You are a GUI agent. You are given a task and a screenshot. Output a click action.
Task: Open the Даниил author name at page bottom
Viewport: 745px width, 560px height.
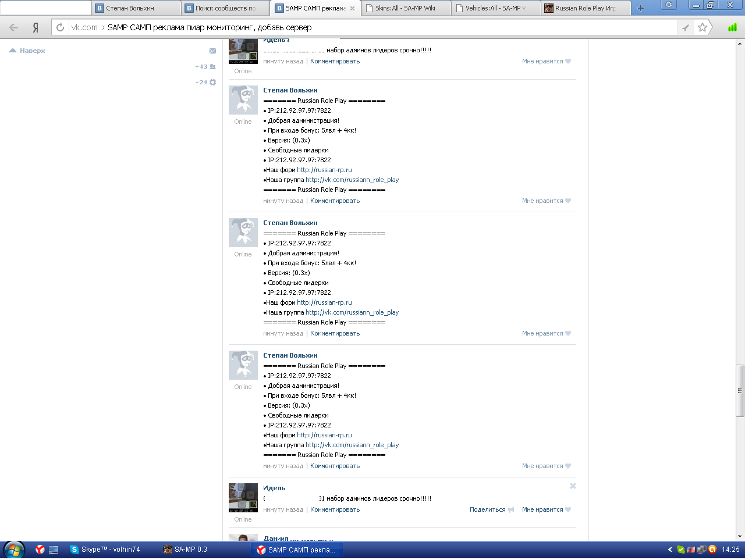click(276, 538)
